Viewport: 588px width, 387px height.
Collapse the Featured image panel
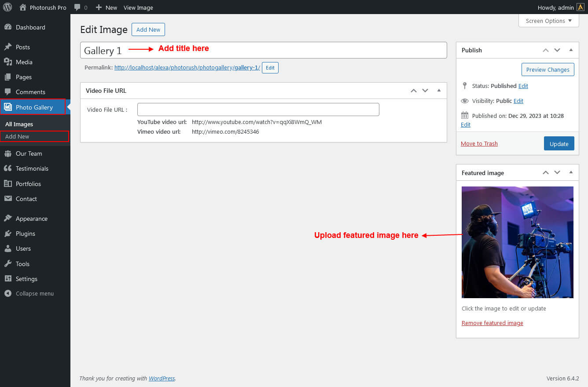(x=571, y=173)
